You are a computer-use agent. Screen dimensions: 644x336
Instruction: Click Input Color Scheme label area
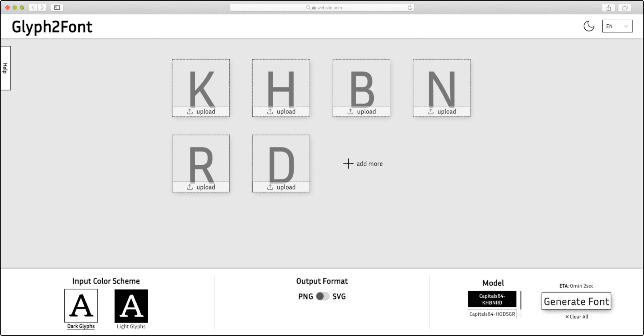pyautogui.click(x=106, y=281)
